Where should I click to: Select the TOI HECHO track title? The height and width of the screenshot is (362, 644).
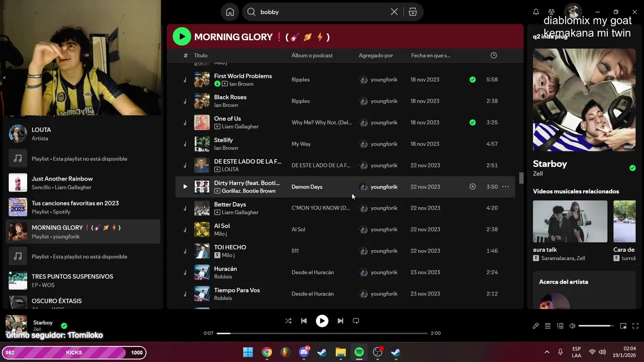pos(230,247)
